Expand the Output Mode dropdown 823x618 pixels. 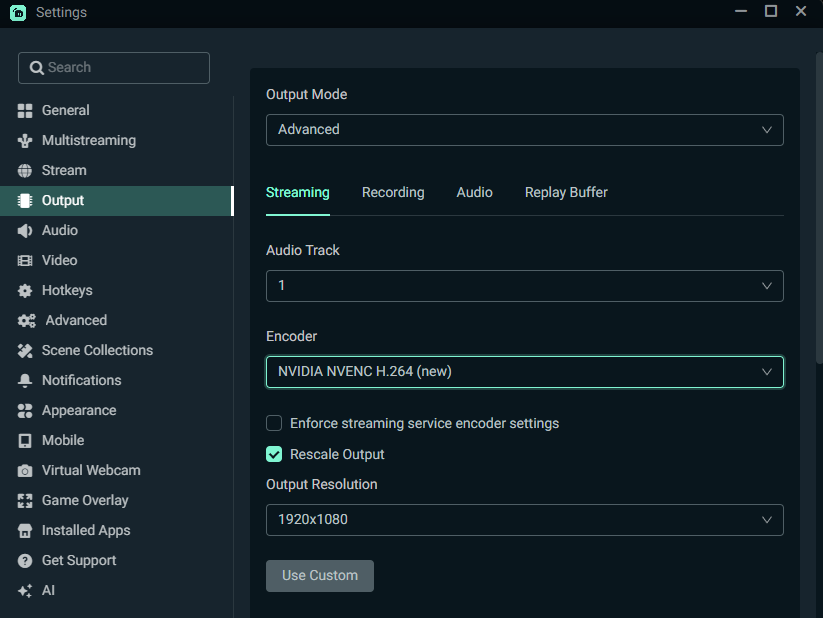(524, 130)
